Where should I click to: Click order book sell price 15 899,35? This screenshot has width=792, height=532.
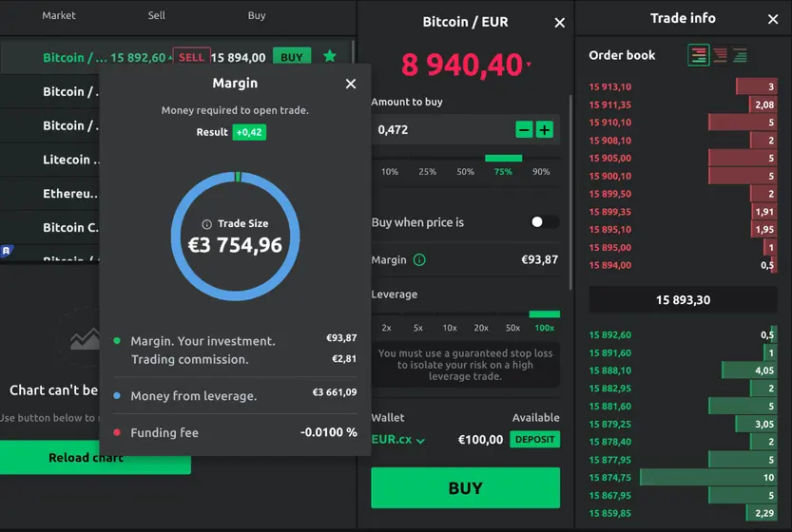pyautogui.click(x=609, y=212)
